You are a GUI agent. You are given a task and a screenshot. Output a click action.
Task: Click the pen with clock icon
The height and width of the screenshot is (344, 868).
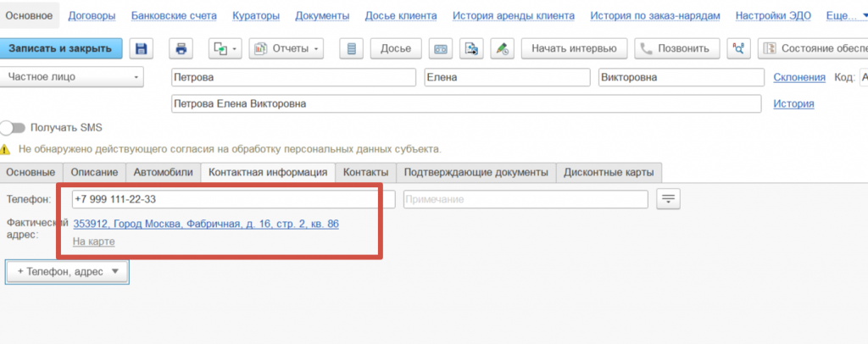(503, 48)
